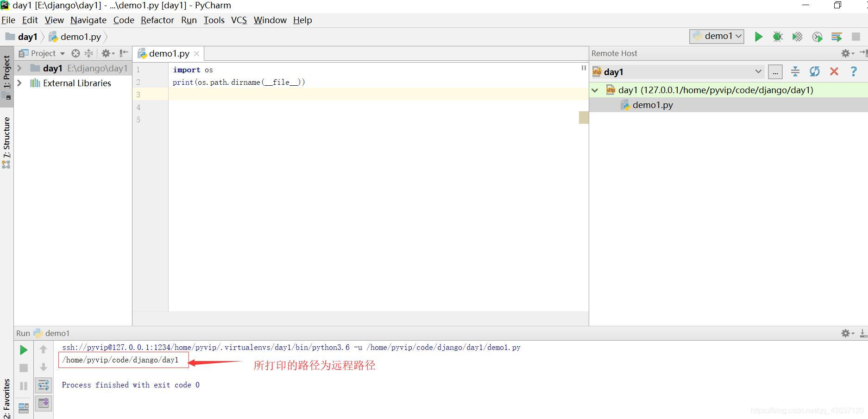The height and width of the screenshot is (419, 868).
Task: Click the ellipsis deployment configuration button
Action: tap(775, 72)
